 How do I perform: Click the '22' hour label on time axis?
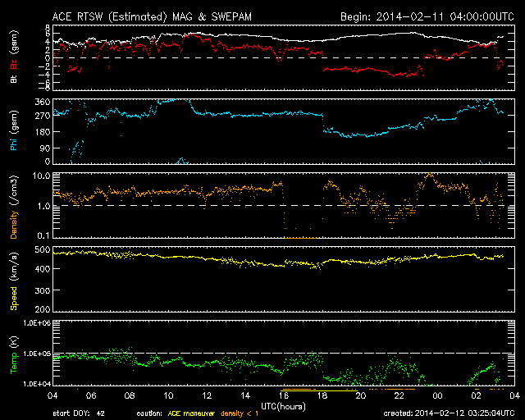click(x=399, y=395)
